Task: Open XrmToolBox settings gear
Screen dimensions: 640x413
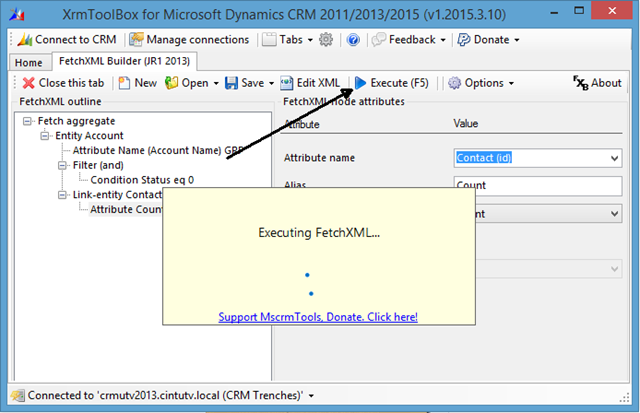Action: click(x=326, y=40)
